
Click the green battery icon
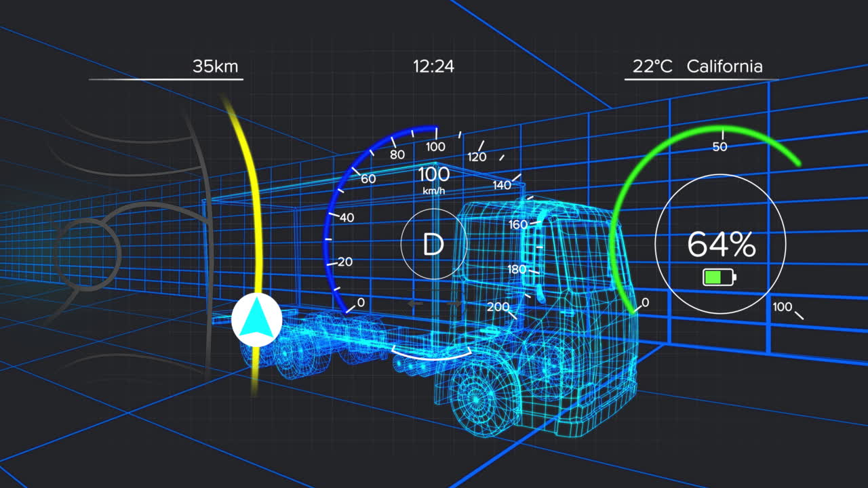pos(719,277)
